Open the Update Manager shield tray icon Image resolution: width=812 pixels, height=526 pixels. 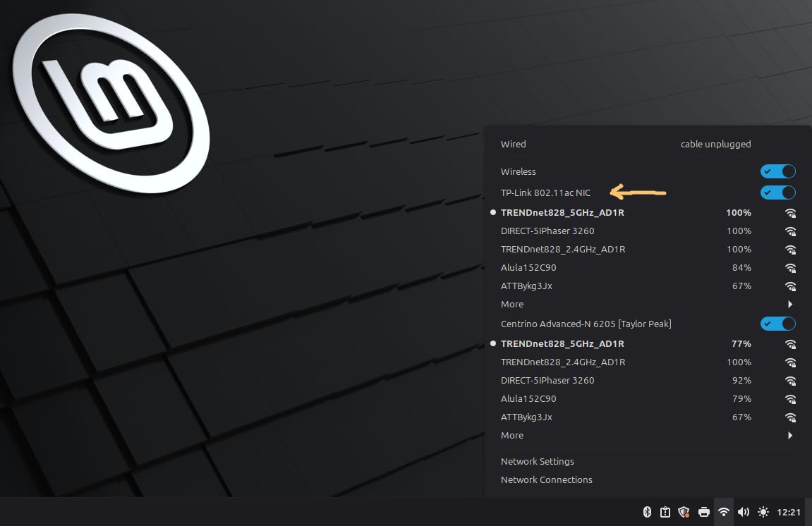(684, 512)
